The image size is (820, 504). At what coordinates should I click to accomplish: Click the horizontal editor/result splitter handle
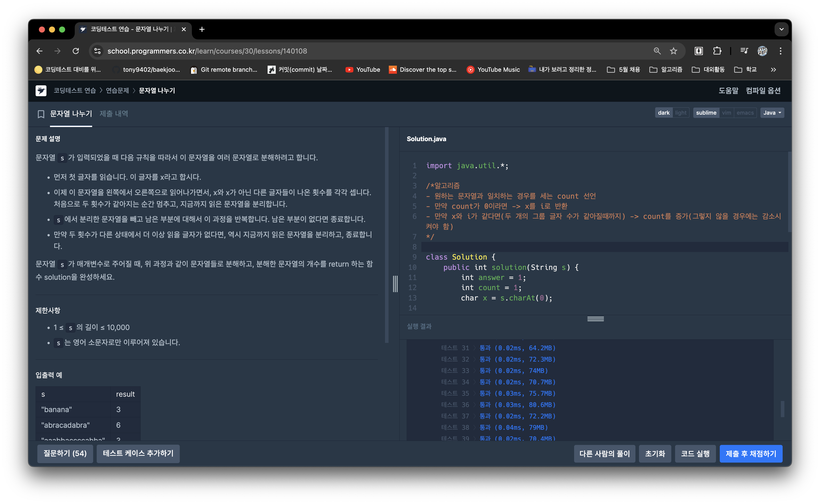[x=595, y=319]
